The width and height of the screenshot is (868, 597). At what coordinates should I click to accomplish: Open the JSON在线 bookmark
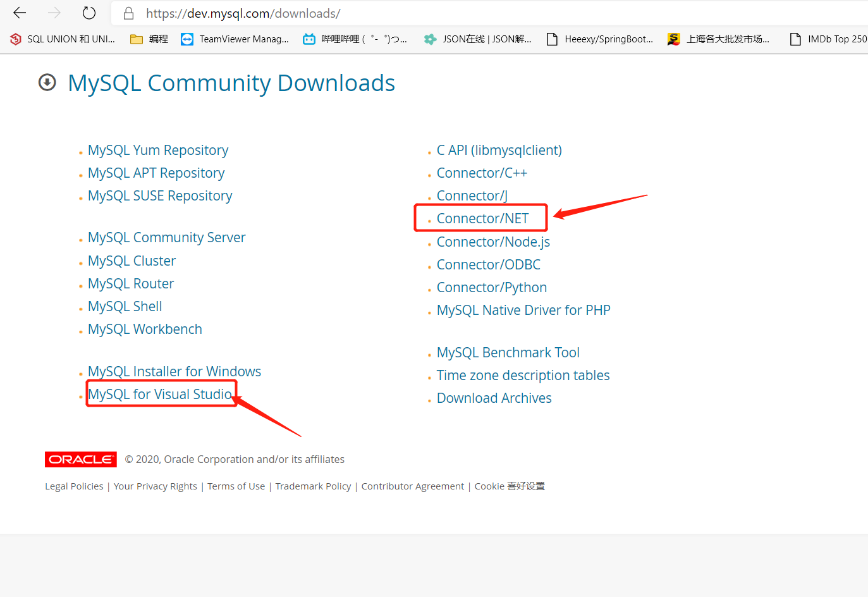coord(477,39)
